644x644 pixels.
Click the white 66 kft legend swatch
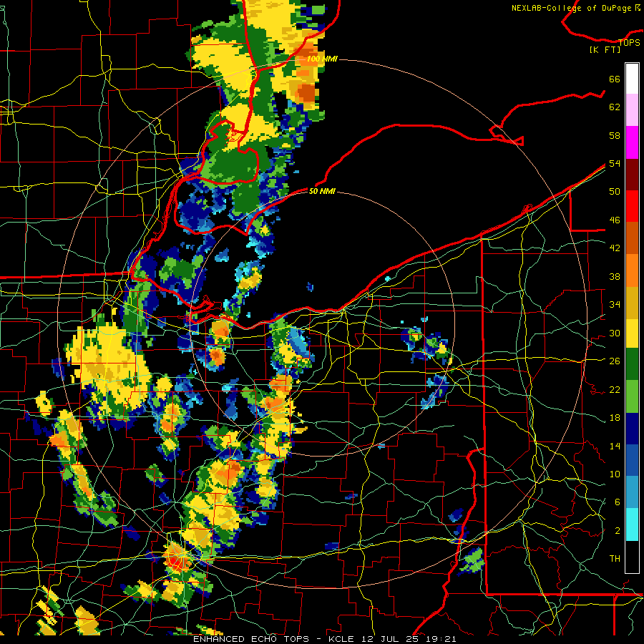632,79
